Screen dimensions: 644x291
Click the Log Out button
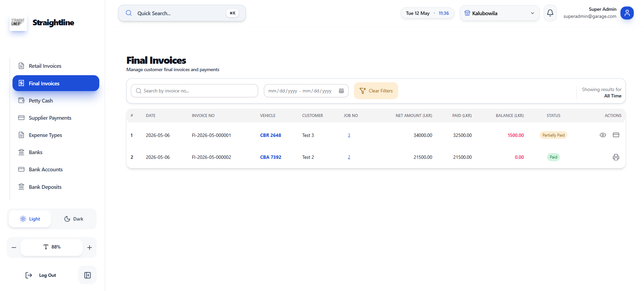click(x=41, y=275)
